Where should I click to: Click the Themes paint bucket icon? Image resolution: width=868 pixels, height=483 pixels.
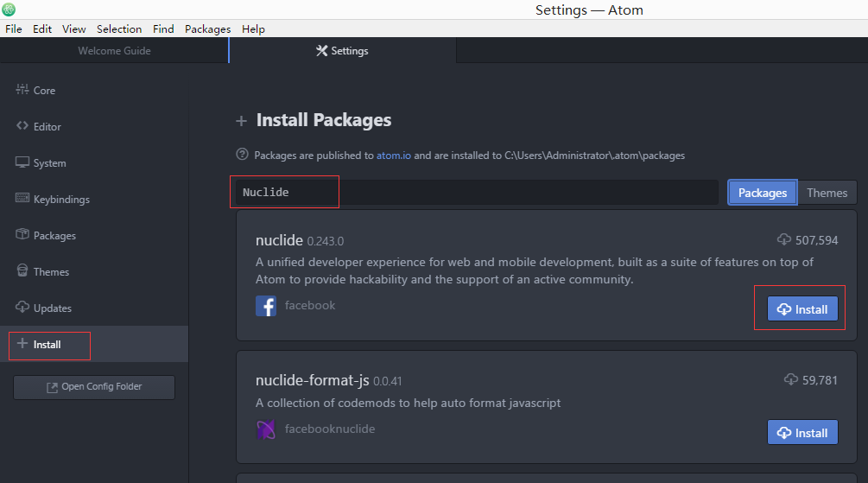point(22,270)
